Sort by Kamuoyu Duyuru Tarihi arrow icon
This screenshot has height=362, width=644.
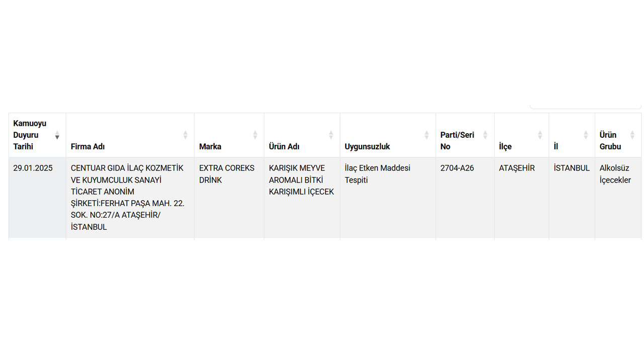[57, 135]
